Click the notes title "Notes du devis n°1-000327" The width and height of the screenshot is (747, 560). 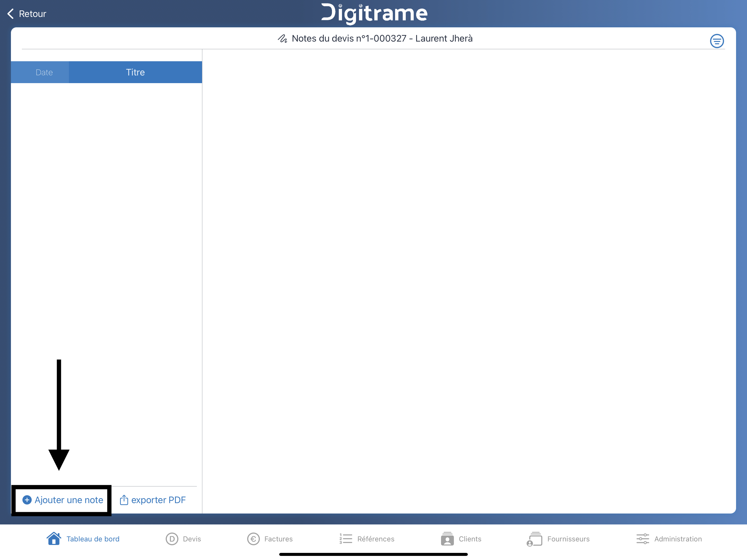tap(349, 39)
